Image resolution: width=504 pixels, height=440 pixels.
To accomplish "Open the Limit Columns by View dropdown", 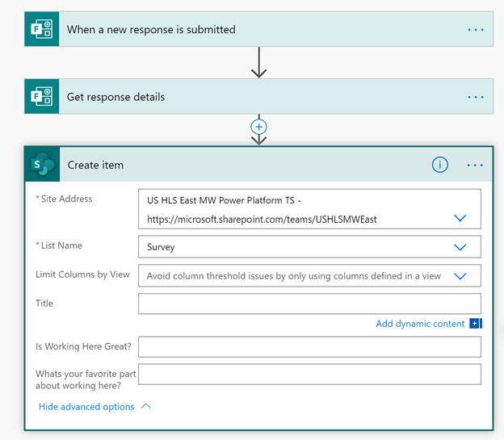I will (460, 276).
